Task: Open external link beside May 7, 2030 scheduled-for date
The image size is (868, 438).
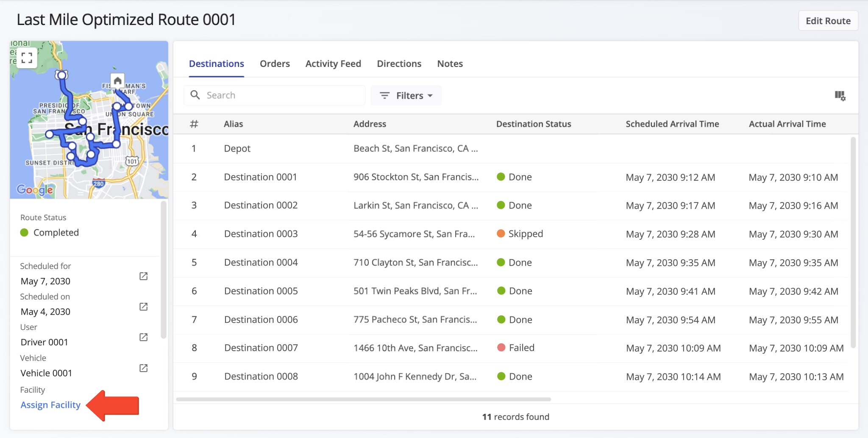Action: tap(144, 276)
